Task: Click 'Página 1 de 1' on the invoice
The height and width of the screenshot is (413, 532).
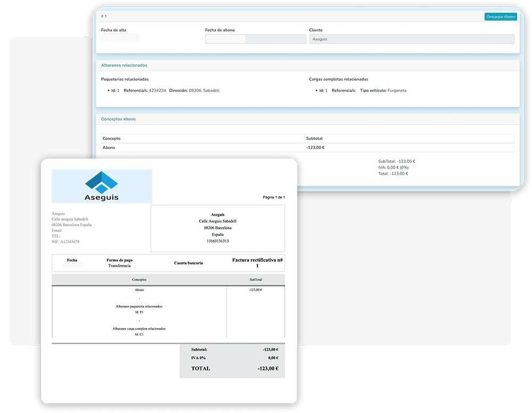Action: (274, 197)
